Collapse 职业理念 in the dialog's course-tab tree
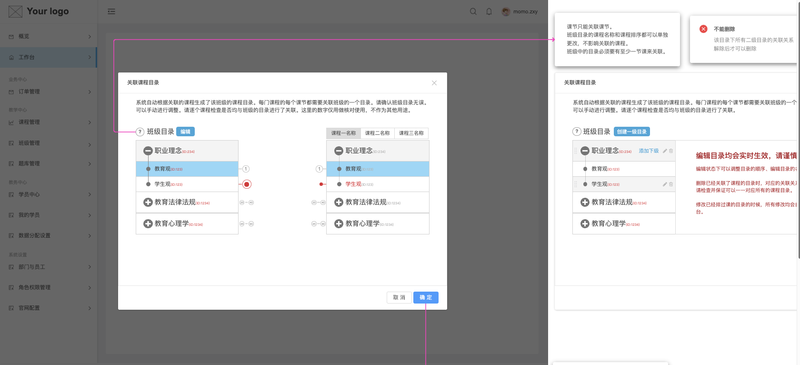800x365 pixels. click(339, 151)
